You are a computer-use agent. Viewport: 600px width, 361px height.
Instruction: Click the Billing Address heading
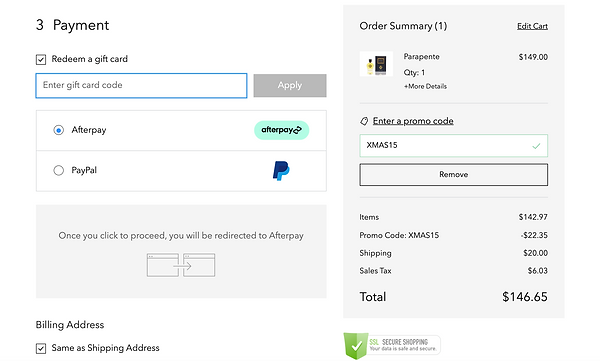tap(70, 325)
